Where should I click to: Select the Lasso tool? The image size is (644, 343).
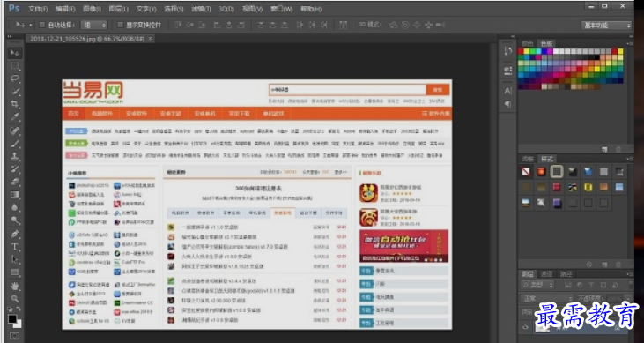point(15,78)
